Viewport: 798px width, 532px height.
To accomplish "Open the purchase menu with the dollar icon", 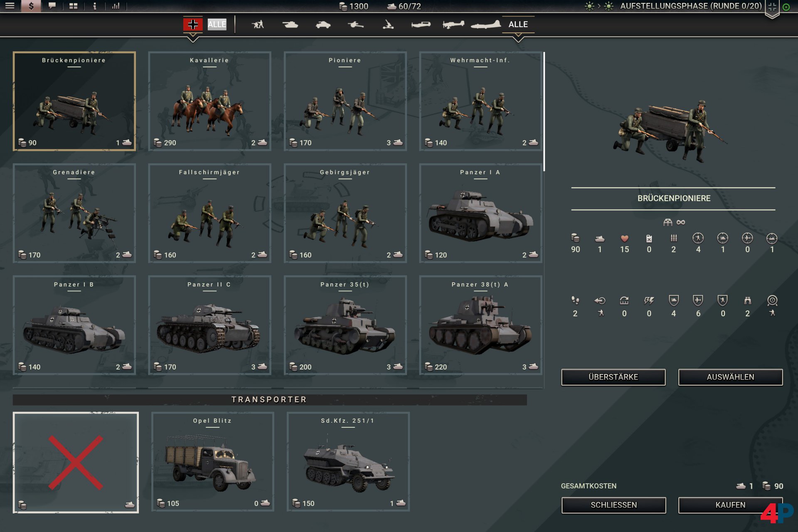I will click(31, 6).
